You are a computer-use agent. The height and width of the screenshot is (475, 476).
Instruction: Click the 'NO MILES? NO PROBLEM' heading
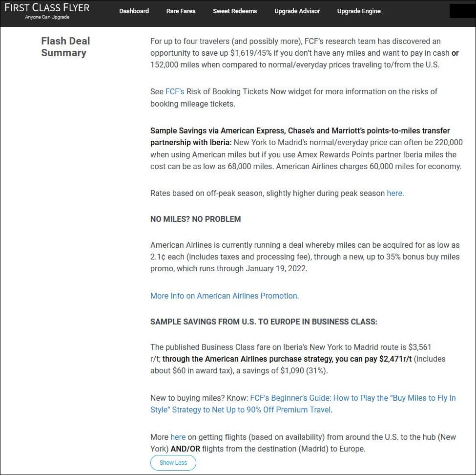click(x=195, y=219)
